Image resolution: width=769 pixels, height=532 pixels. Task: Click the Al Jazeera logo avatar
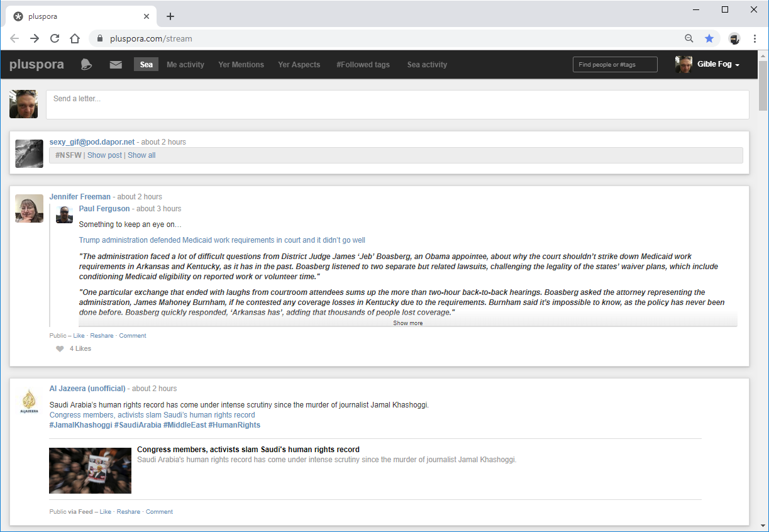point(29,401)
